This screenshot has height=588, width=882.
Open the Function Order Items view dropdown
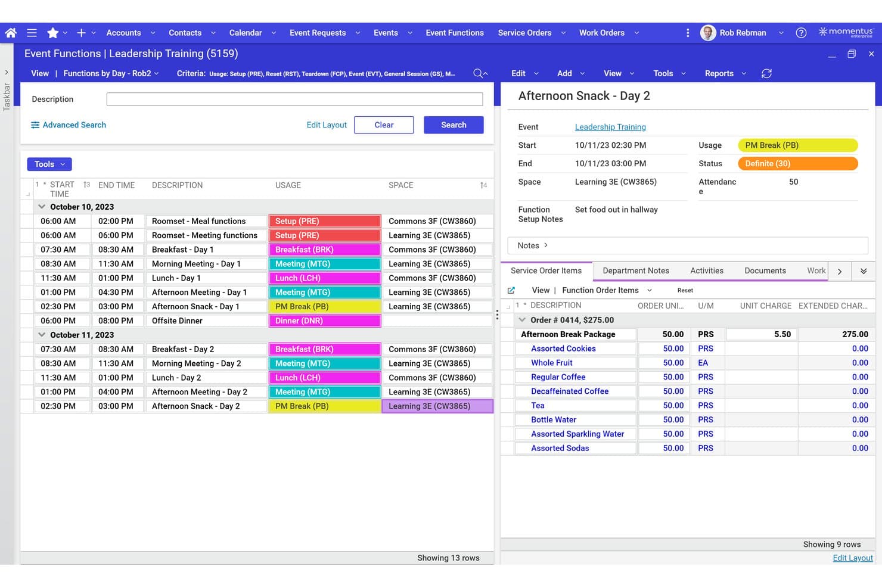[607, 290]
